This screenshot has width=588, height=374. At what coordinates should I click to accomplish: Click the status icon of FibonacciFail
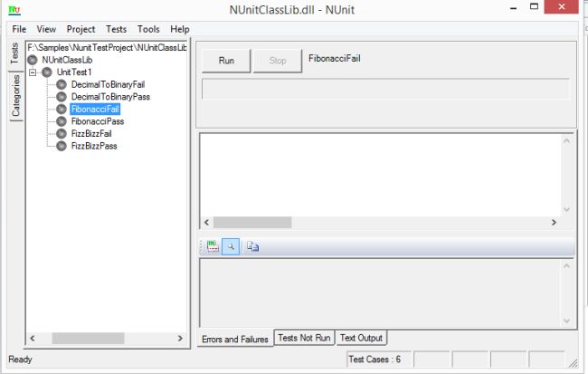(x=62, y=110)
